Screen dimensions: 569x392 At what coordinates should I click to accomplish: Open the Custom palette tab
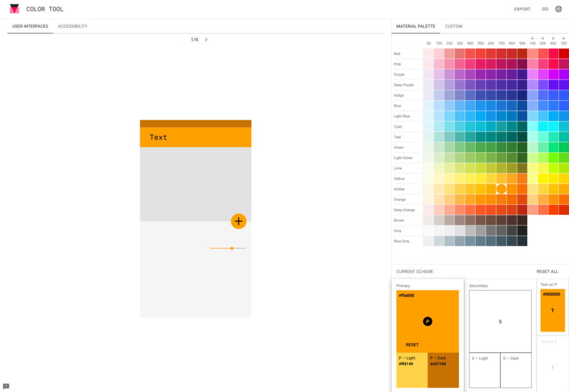click(x=453, y=26)
